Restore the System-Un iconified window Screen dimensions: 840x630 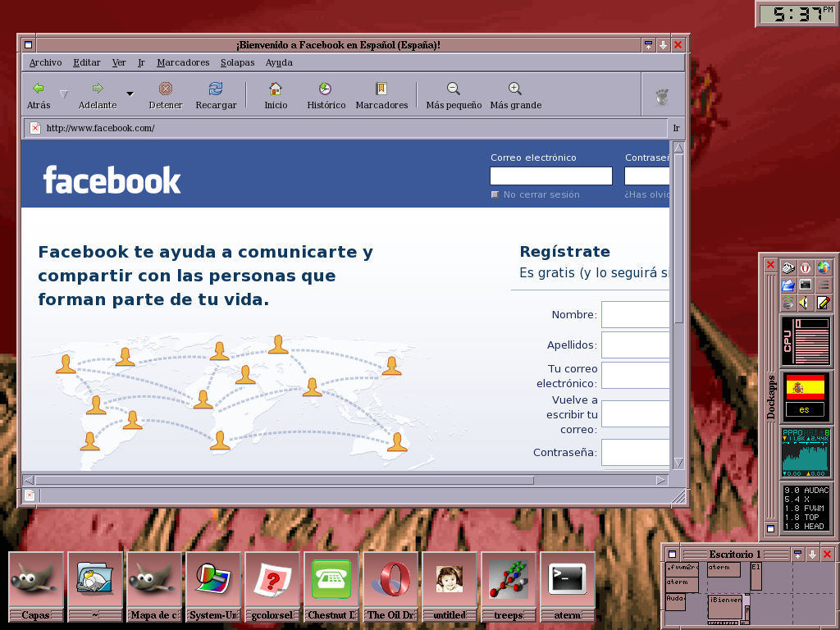tap(212, 580)
